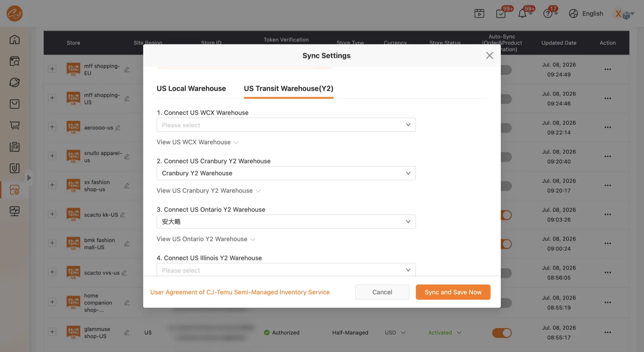
Task: Open Connect US Illinois Y2 Warehouse select
Action: point(286,270)
